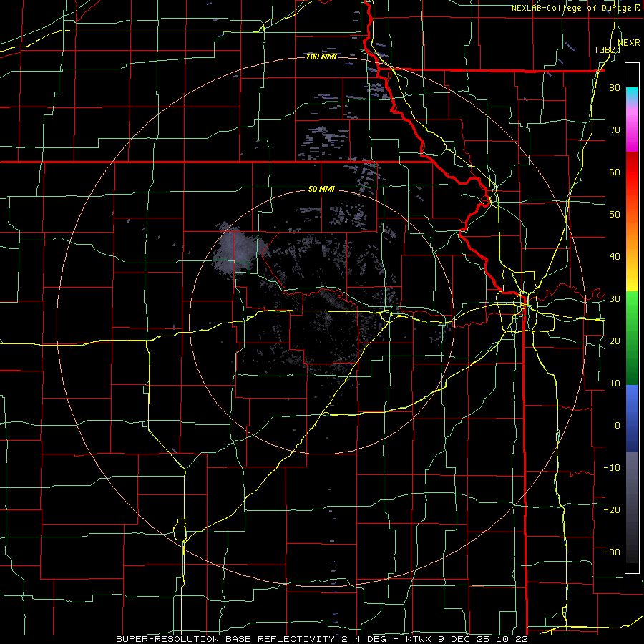Click the 70 value on the dBZ scale
644x644 pixels.
tap(615, 130)
